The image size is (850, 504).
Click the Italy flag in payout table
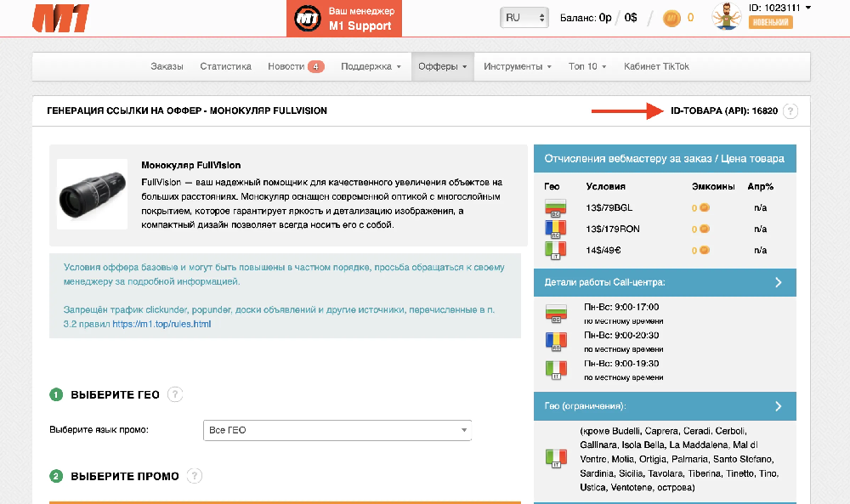pos(556,251)
